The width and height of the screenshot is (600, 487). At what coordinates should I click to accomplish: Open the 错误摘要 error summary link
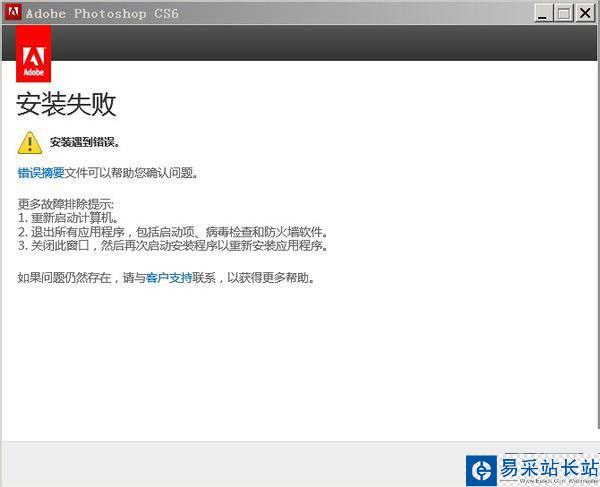click(41, 173)
